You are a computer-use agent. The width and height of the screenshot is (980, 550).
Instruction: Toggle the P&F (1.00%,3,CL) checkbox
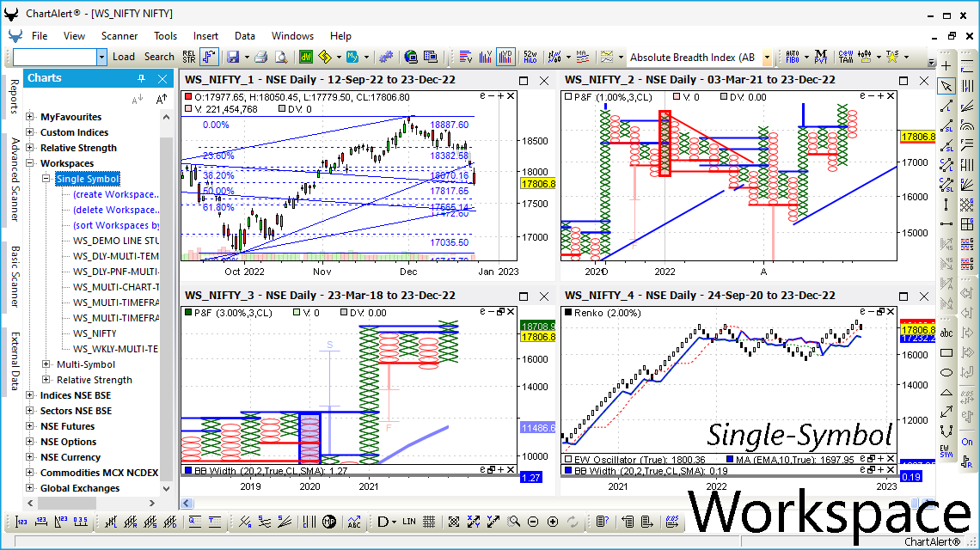click(x=568, y=97)
